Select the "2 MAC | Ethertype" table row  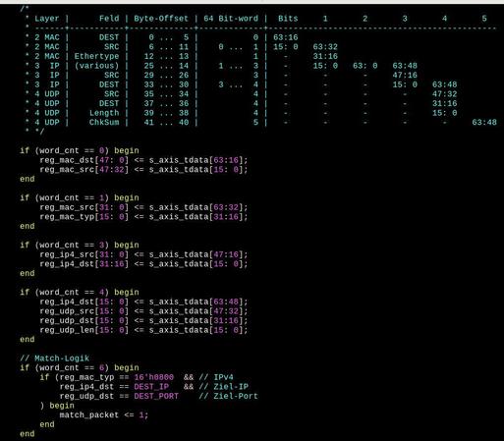(x=182, y=56)
